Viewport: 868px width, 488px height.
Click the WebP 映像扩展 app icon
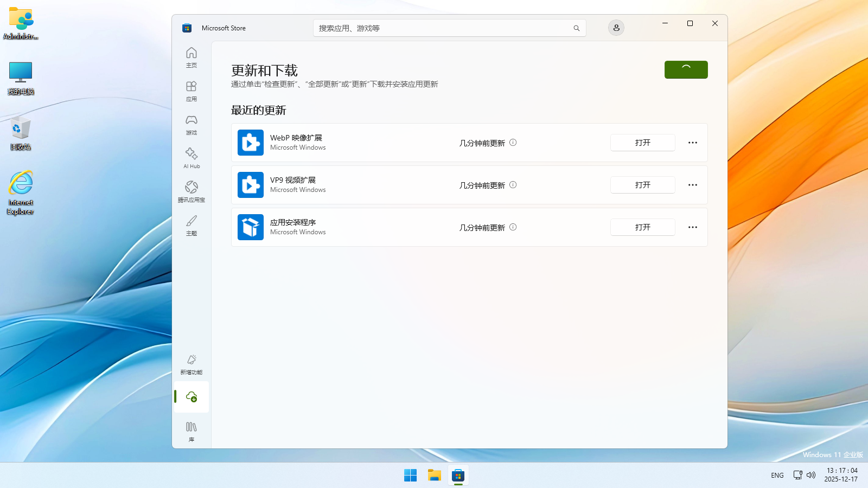tap(251, 143)
